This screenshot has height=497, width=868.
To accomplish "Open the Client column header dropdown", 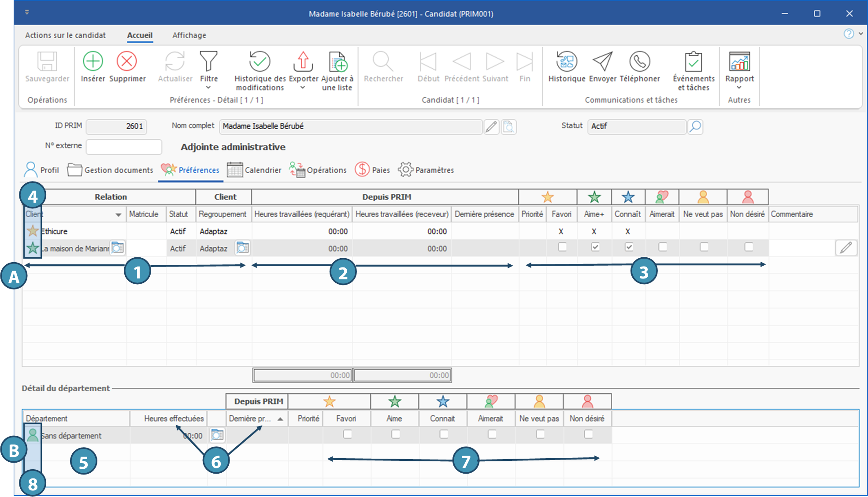I will point(118,215).
